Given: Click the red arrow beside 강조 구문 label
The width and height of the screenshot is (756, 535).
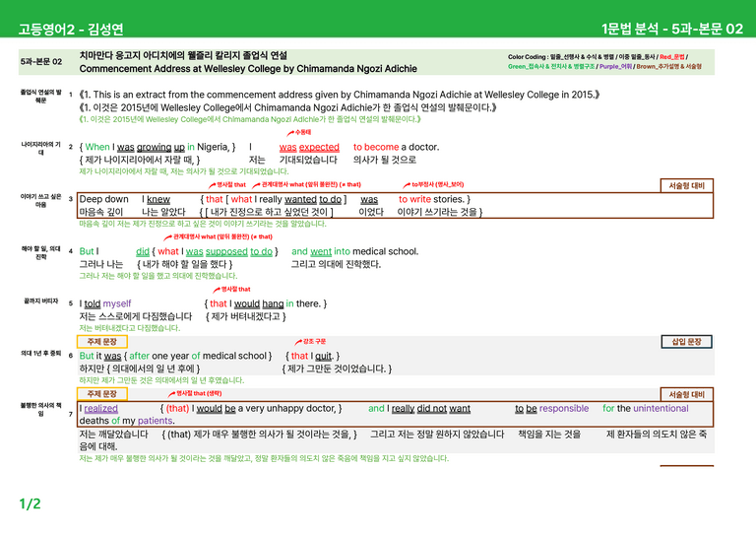Looking at the screenshot, I should coord(298,342).
